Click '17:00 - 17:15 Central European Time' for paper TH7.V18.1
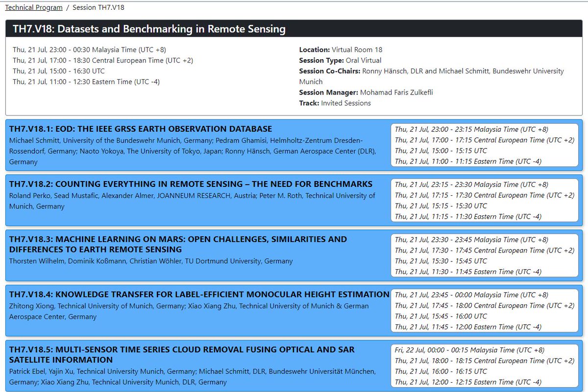The height and width of the screenshot is (392, 588). point(484,140)
